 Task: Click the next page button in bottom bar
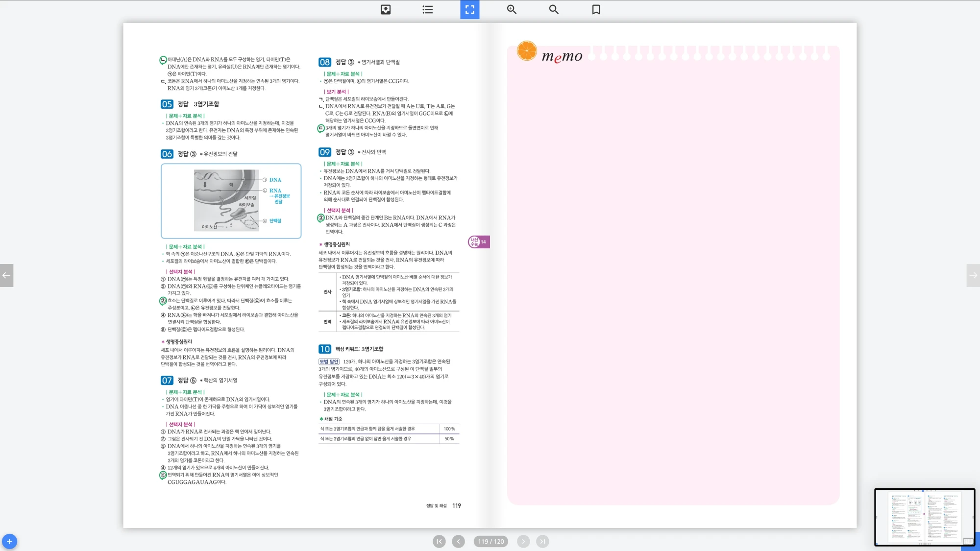tap(523, 541)
